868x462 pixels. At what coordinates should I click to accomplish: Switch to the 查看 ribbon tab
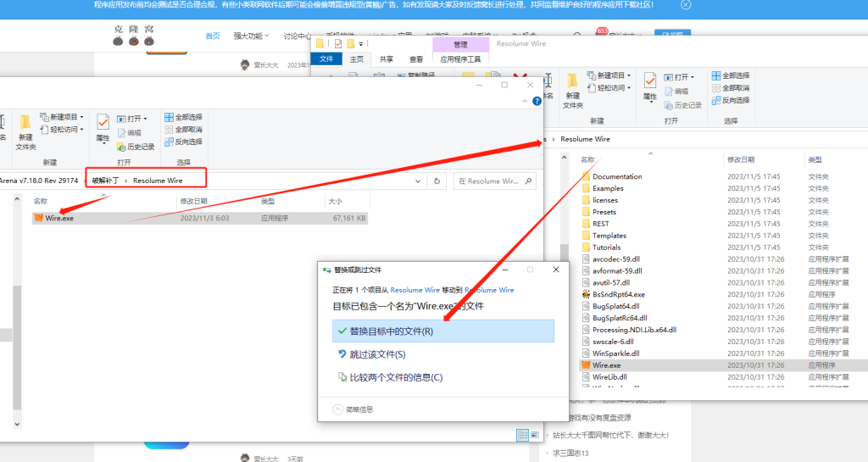tap(416, 59)
